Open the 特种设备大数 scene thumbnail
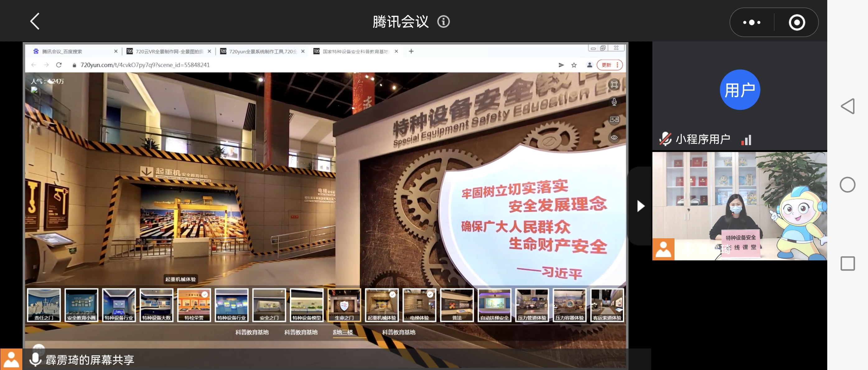 (157, 305)
